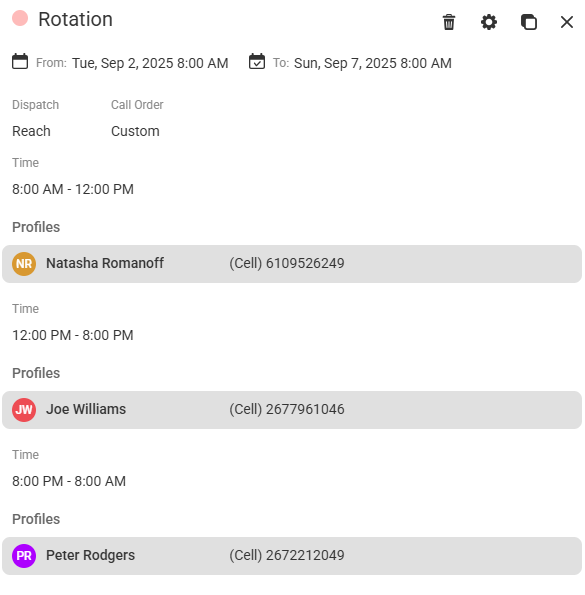Viewport: 585px width, 595px height.
Task: Open Rotation settings gear icon
Action: [x=489, y=22]
